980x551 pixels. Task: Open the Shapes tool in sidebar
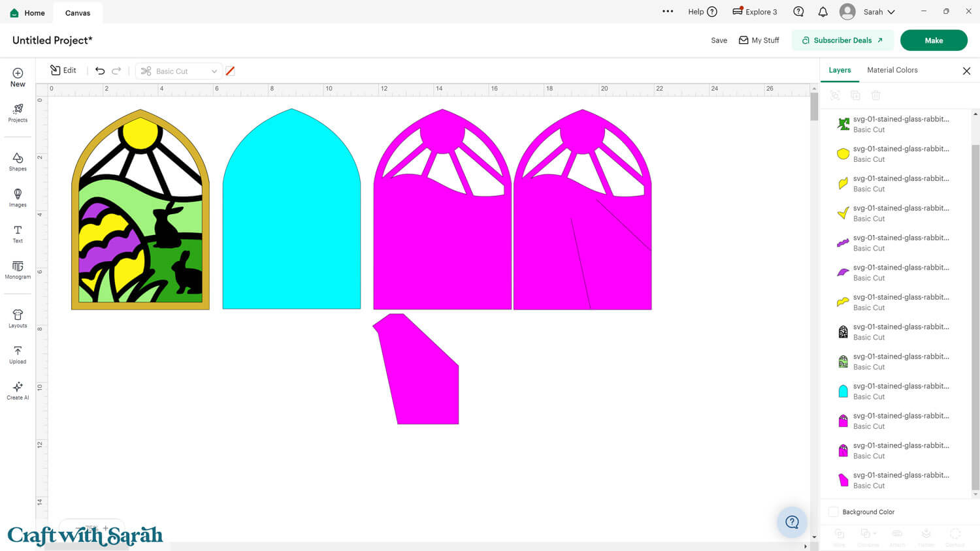[x=18, y=161]
